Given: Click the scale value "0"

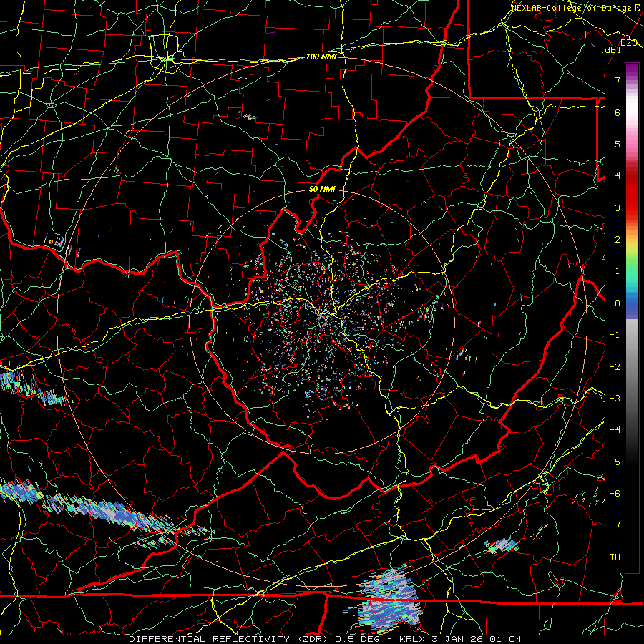Looking at the screenshot, I should tap(618, 303).
